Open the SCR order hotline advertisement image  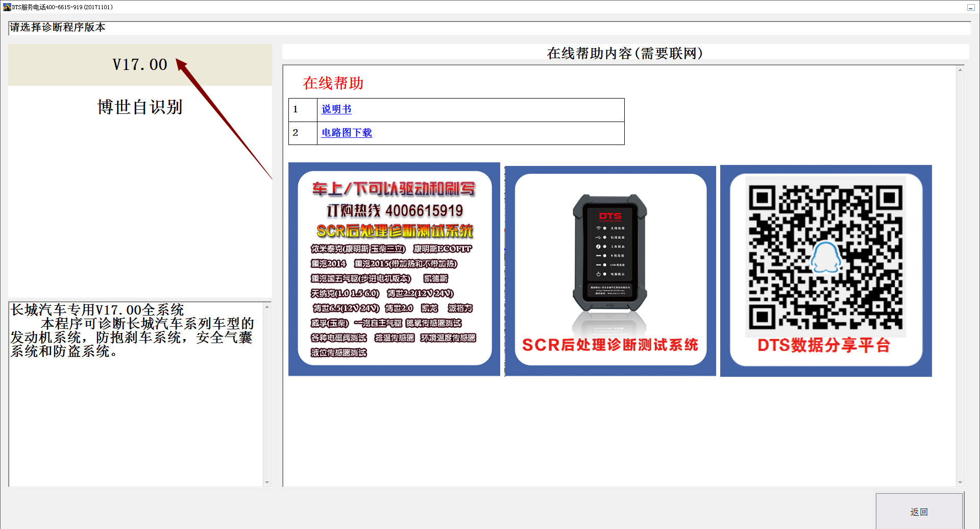click(x=394, y=269)
